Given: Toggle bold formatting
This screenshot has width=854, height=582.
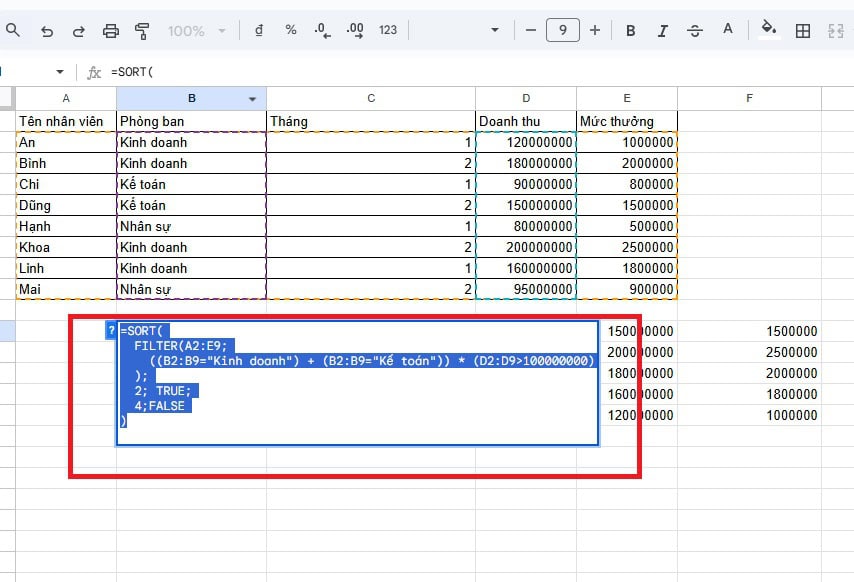Looking at the screenshot, I should pyautogui.click(x=630, y=31).
